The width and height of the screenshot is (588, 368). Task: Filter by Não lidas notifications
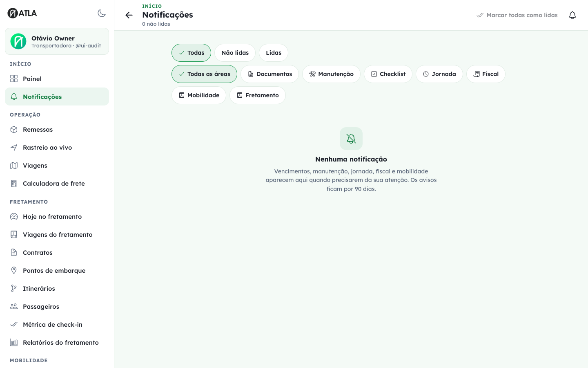click(x=235, y=53)
